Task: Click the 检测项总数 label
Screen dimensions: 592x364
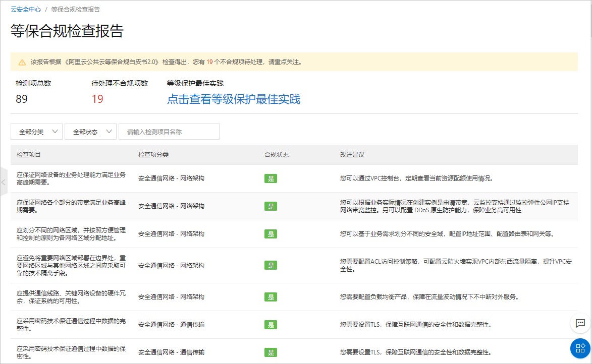Action: [33, 83]
